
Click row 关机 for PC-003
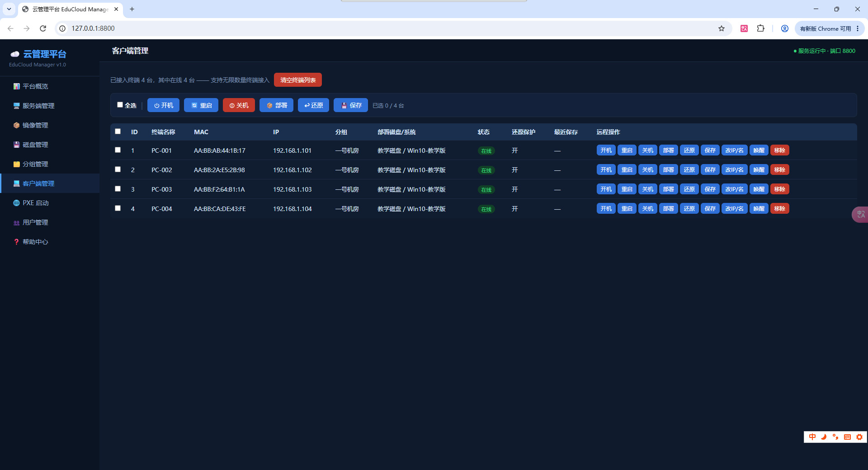[x=648, y=189]
